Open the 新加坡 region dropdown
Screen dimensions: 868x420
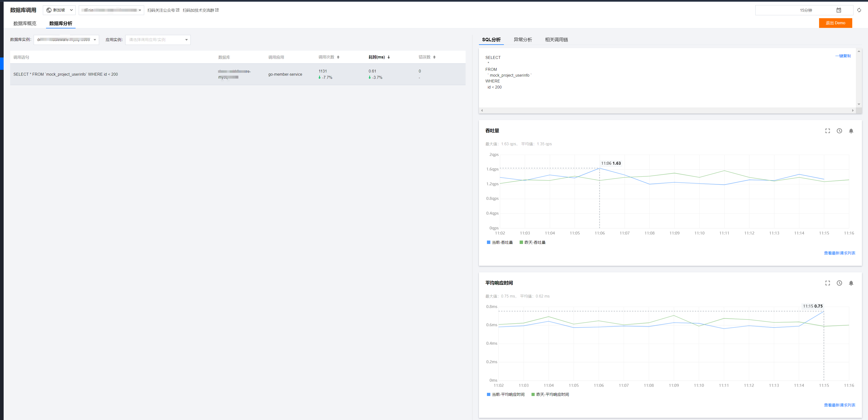coord(59,10)
